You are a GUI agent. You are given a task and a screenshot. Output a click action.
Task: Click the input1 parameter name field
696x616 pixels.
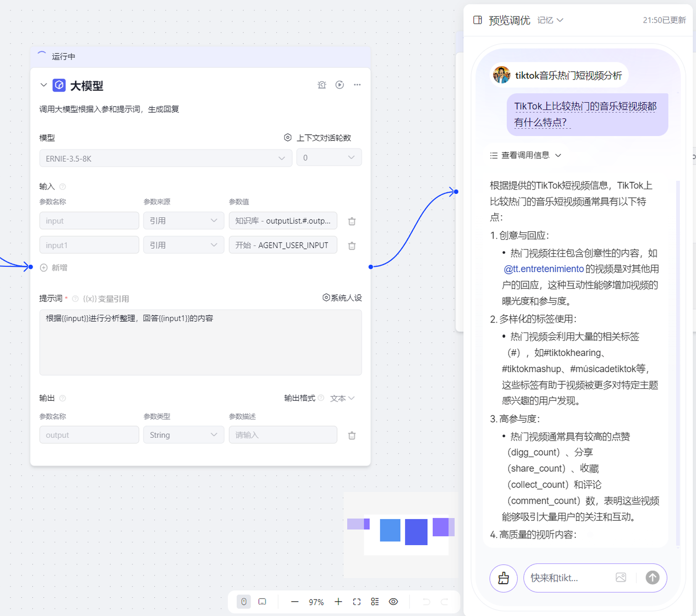(89, 245)
